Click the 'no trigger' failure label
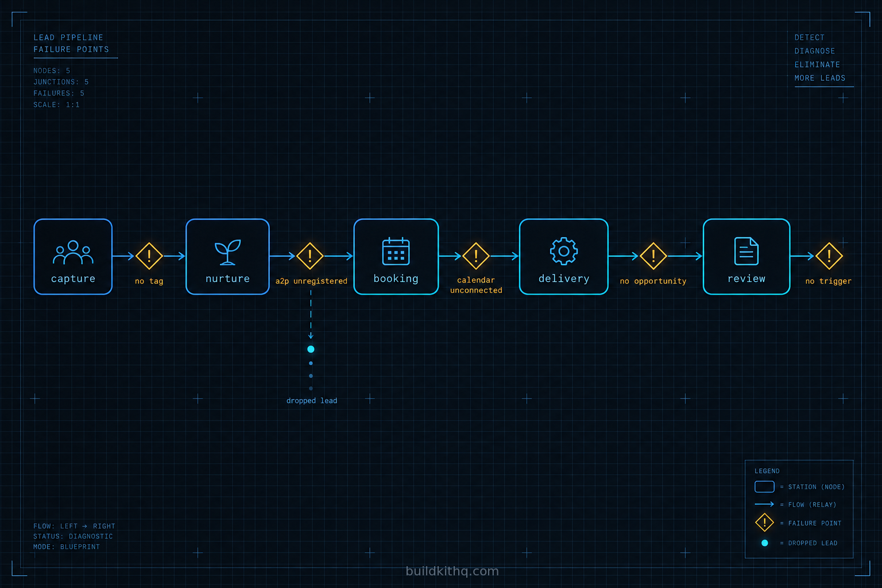The image size is (882, 588). click(829, 281)
